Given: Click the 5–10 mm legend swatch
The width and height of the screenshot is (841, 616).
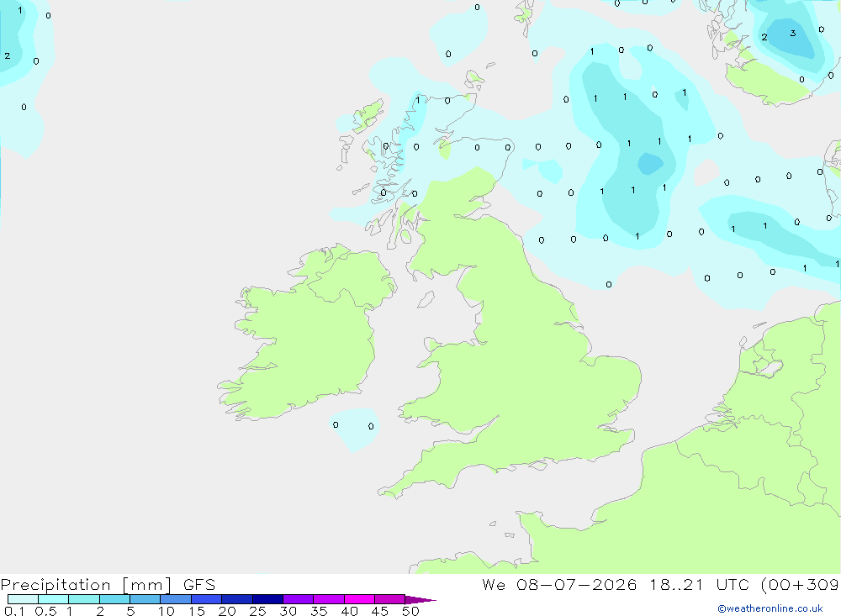Looking at the screenshot, I should click(145, 599).
